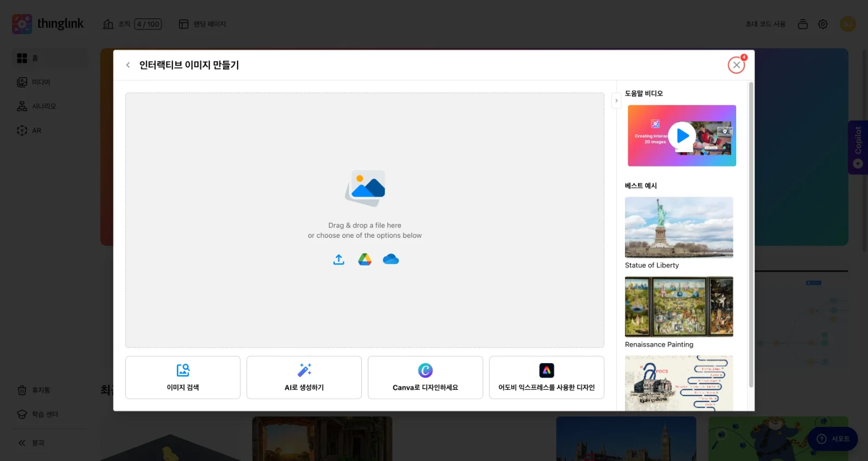
Task: Open the Renaissance Painting example thumbnail
Action: point(679,307)
